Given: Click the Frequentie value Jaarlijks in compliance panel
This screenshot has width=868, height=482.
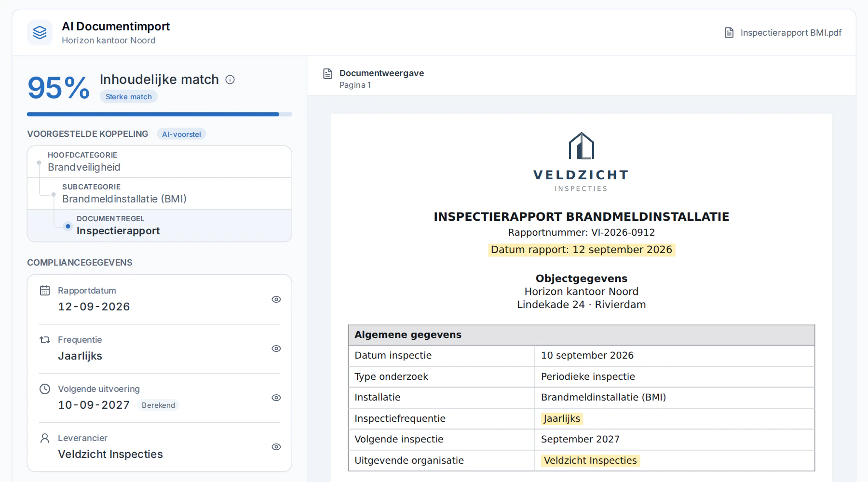Looking at the screenshot, I should (x=80, y=356).
